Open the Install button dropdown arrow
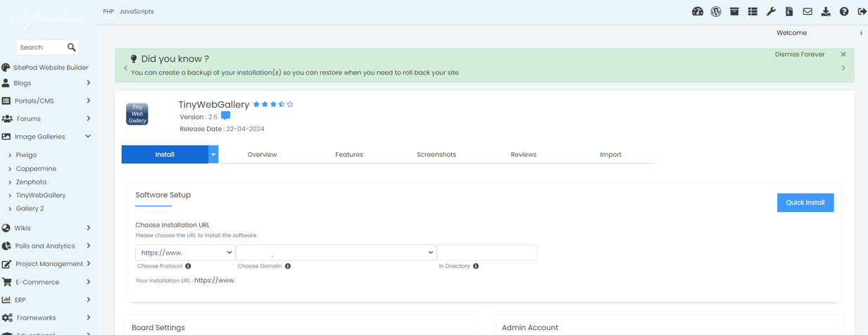 coord(213,154)
